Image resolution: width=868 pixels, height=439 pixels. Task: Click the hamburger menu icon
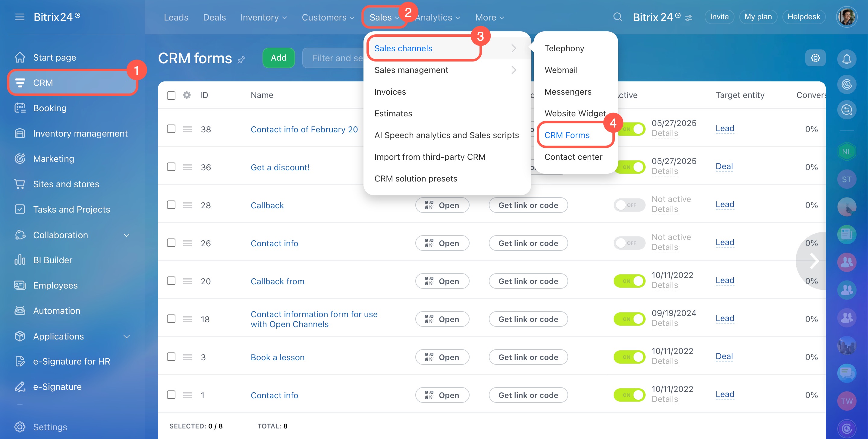(20, 17)
